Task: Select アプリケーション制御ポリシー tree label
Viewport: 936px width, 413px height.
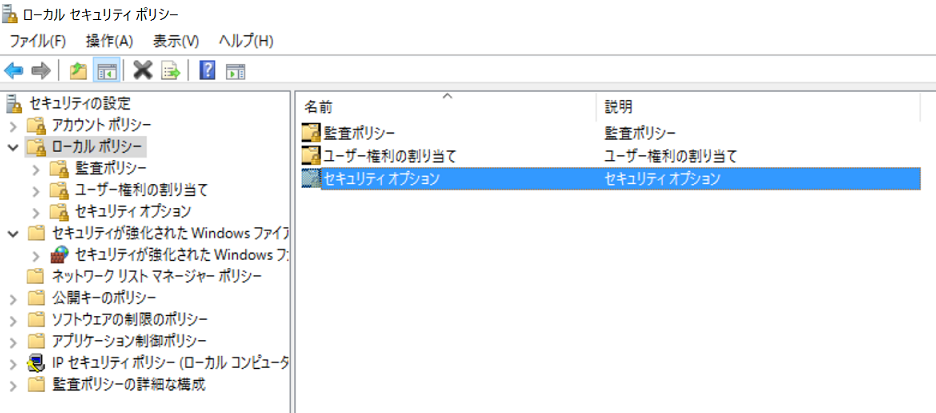Action: 130,341
